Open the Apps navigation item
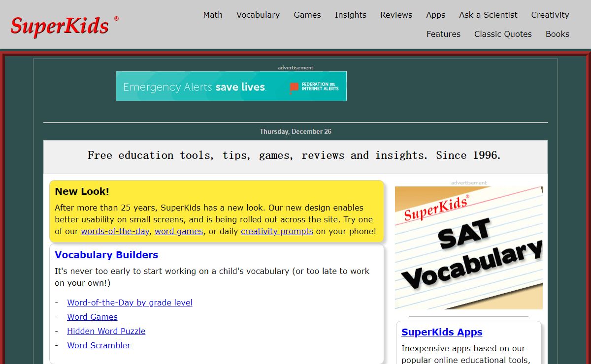Screen dimensions: 591x364 [x=435, y=15]
